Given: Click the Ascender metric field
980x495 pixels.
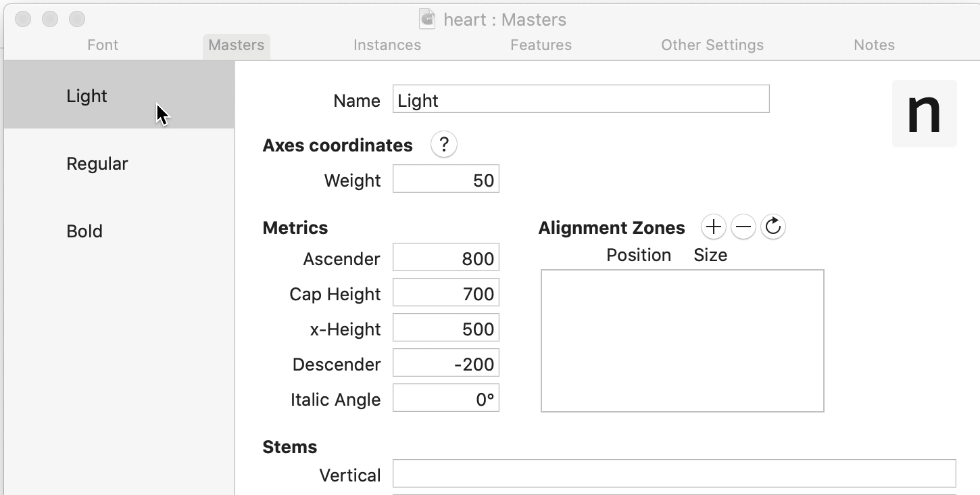Looking at the screenshot, I should (x=446, y=258).
